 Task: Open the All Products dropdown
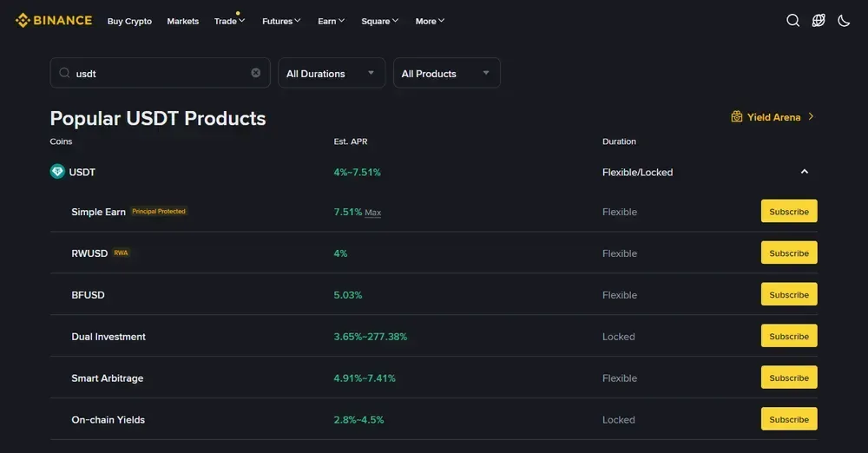446,74
